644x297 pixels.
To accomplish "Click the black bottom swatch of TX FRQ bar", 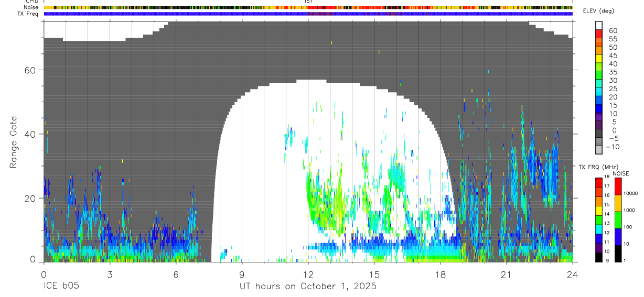I will (599, 257).
